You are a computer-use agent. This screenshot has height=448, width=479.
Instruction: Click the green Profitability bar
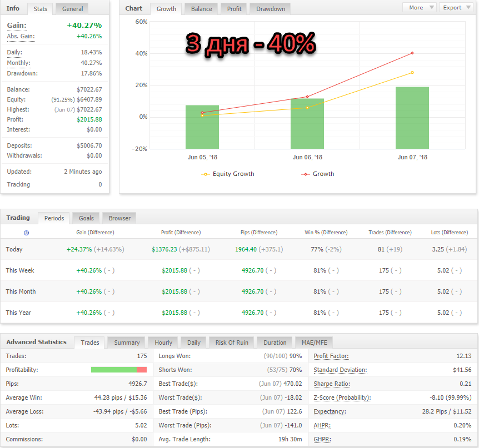[x=114, y=370]
